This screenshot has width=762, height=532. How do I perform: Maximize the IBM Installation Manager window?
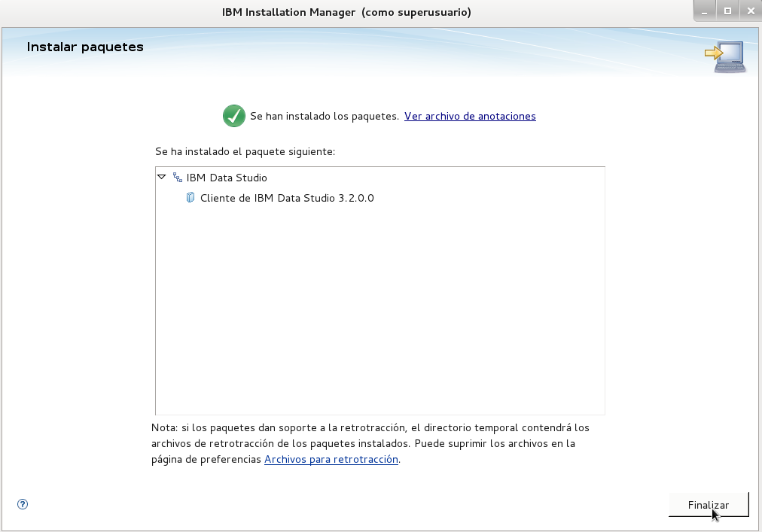[x=727, y=11]
